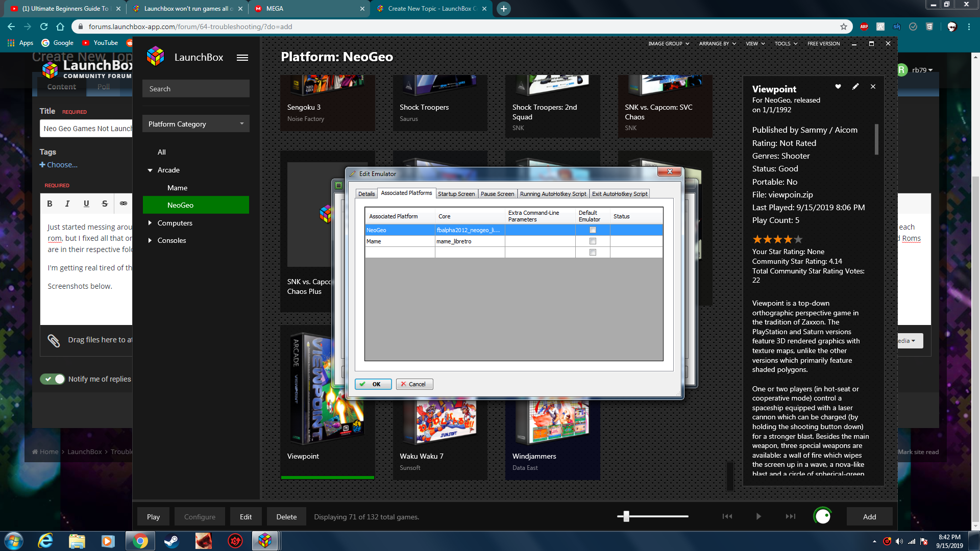This screenshot has height=551, width=980.
Task: Open a new Chrome tab
Action: (504, 9)
